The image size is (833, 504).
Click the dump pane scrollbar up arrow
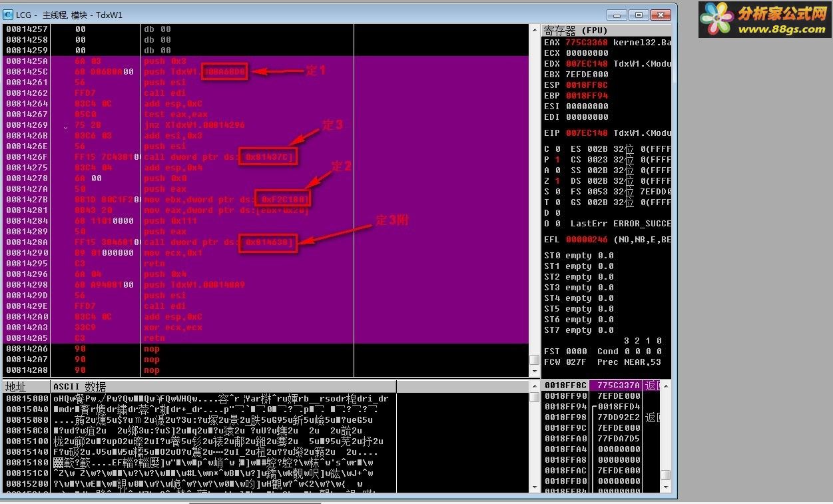coord(534,386)
